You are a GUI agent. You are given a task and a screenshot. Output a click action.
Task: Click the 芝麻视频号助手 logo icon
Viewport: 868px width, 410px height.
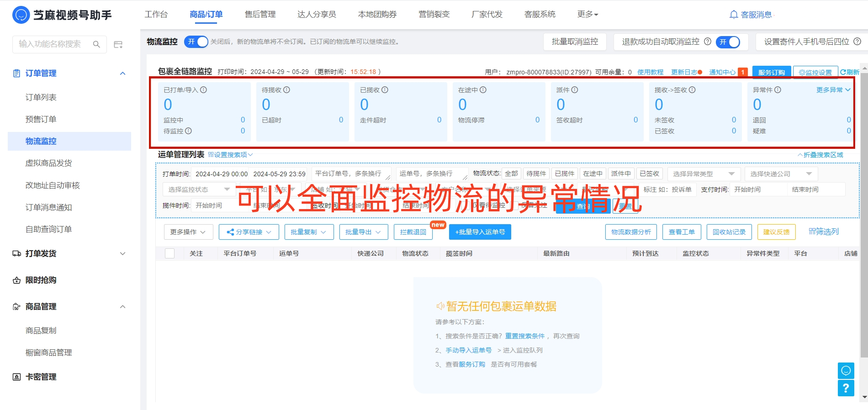21,15
